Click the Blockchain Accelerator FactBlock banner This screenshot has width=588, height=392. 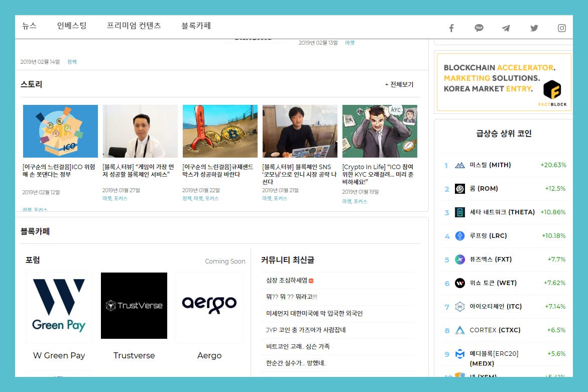(x=504, y=82)
